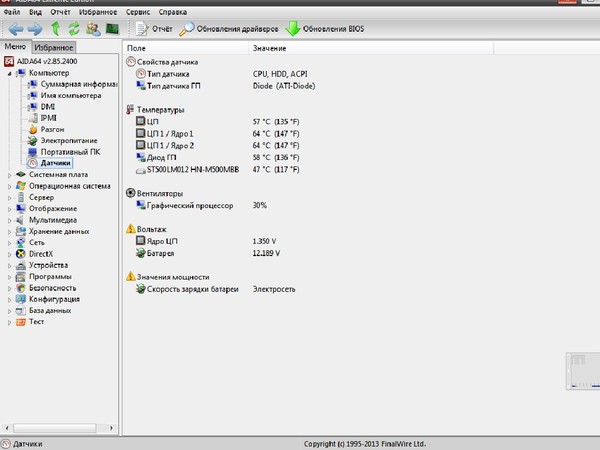Click the Вентиляторы fan icon
600x450 pixels.
(x=130, y=193)
